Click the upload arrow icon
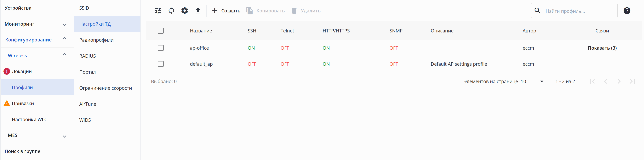This screenshot has width=644, height=160. (198, 11)
